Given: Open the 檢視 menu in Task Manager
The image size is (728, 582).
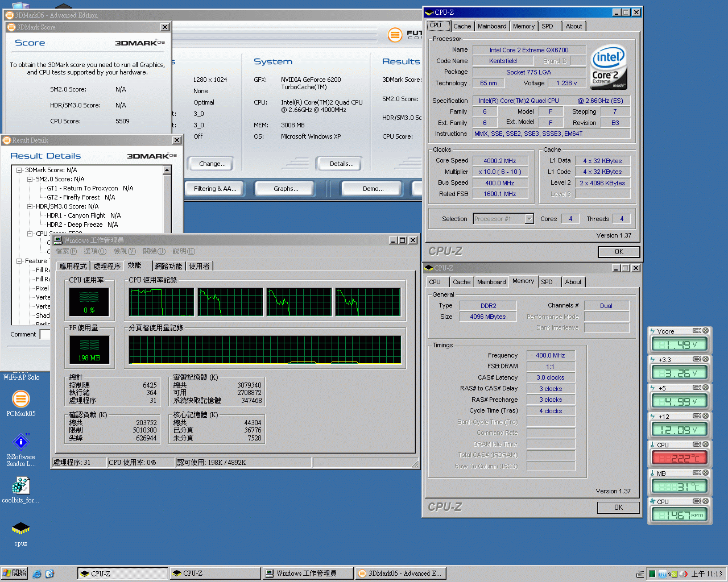Looking at the screenshot, I should 125,251.
